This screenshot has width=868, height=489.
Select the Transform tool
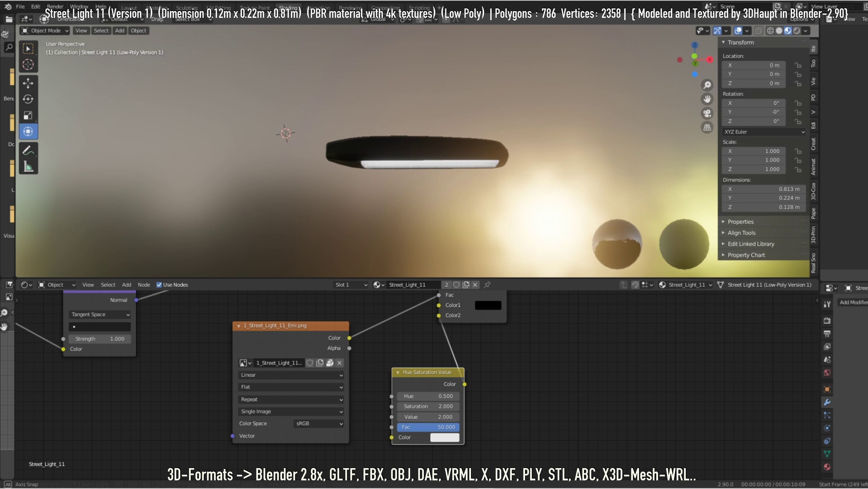click(x=28, y=132)
